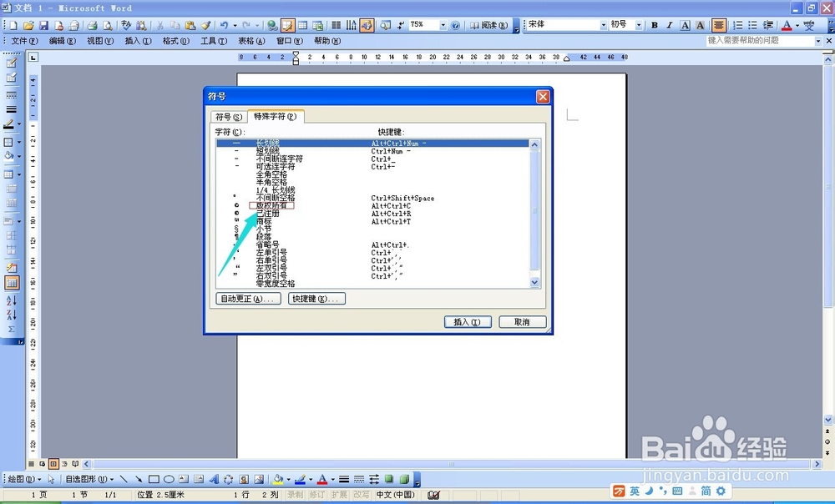Click the Line tool in Drawing toolbar
This screenshot has height=504, width=835.
coord(124,480)
